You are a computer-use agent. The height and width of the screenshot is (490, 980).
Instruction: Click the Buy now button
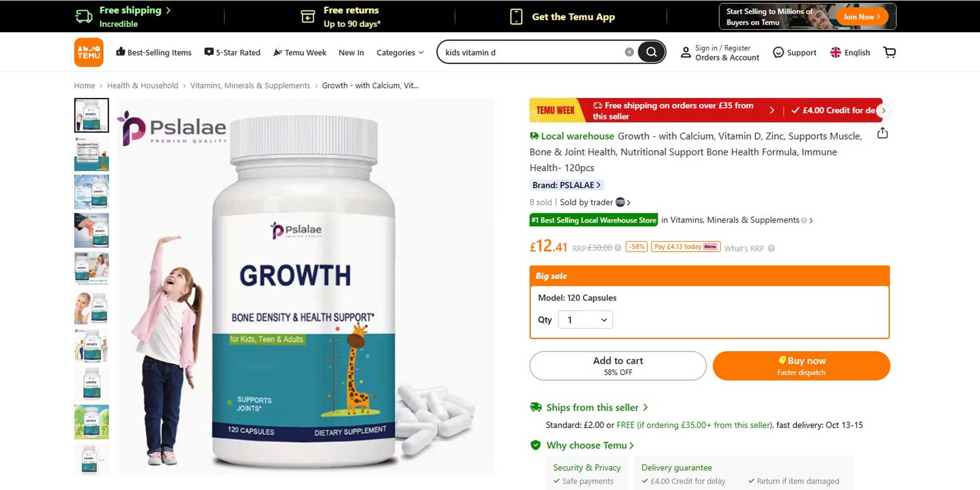click(x=801, y=366)
